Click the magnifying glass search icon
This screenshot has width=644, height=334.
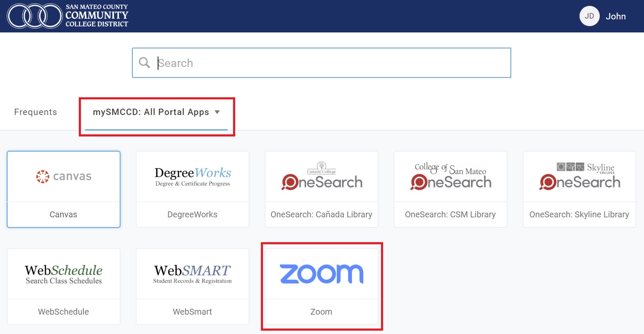pos(145,63)
